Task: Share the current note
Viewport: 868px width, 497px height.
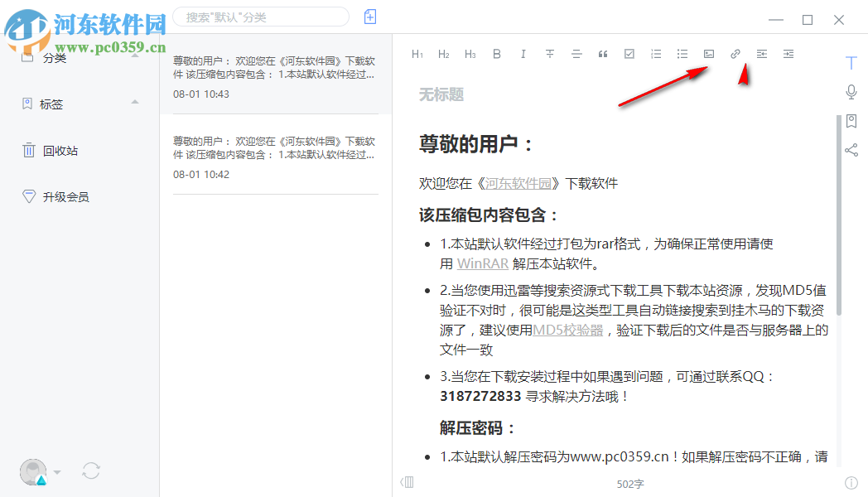Action: click(x=851, y=150)
